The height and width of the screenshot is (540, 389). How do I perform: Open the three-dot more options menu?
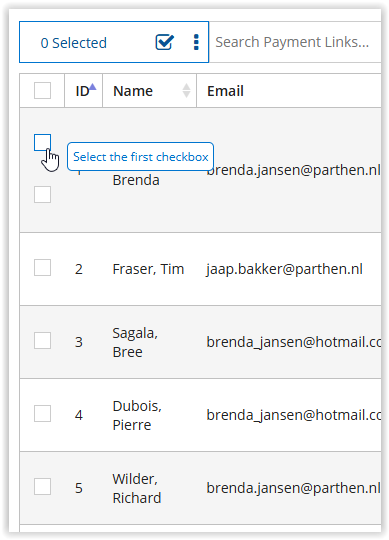tap(196, 42)
